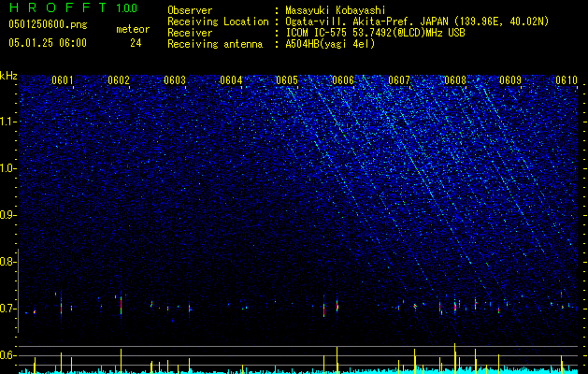Click the 0.8 kHz axis label
Screen dimensions: 588x374
coord(8,262)
